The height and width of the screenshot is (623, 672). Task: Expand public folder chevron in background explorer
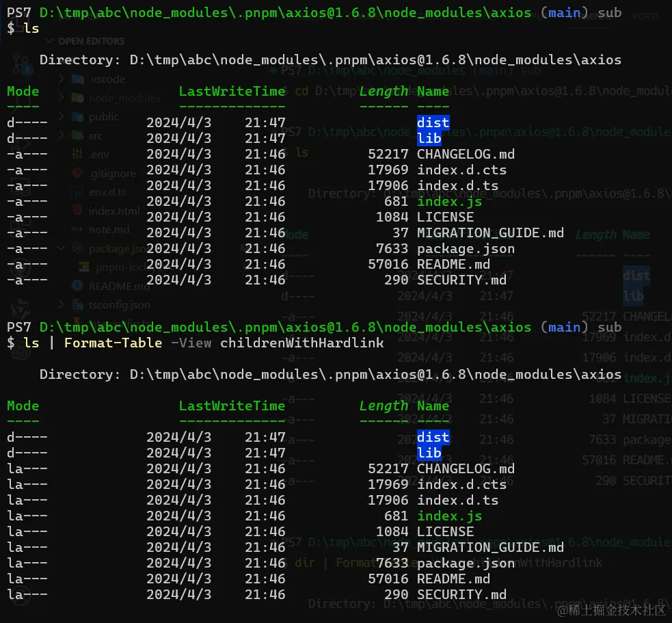[x=61, y=116]
